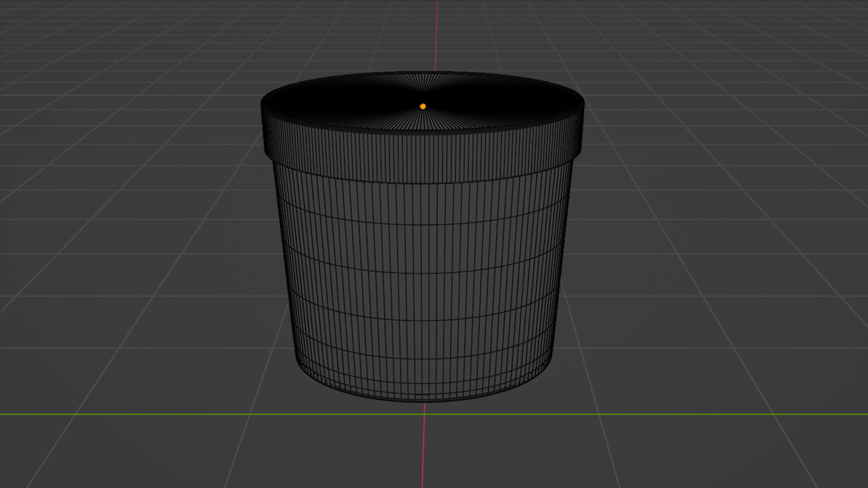Click the front edge of the lid top
Viewport: 868px width, 488px height.
coord(423,131)
